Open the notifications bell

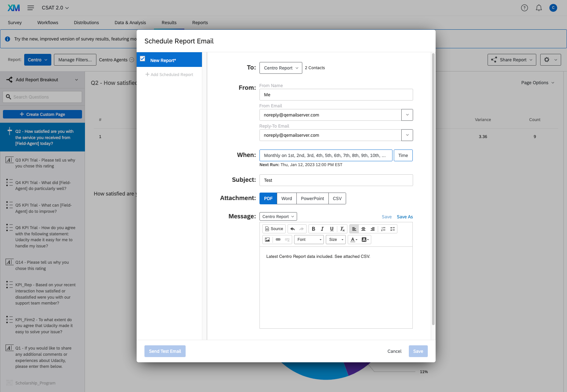pyautogui.click(x=539, y=8)
